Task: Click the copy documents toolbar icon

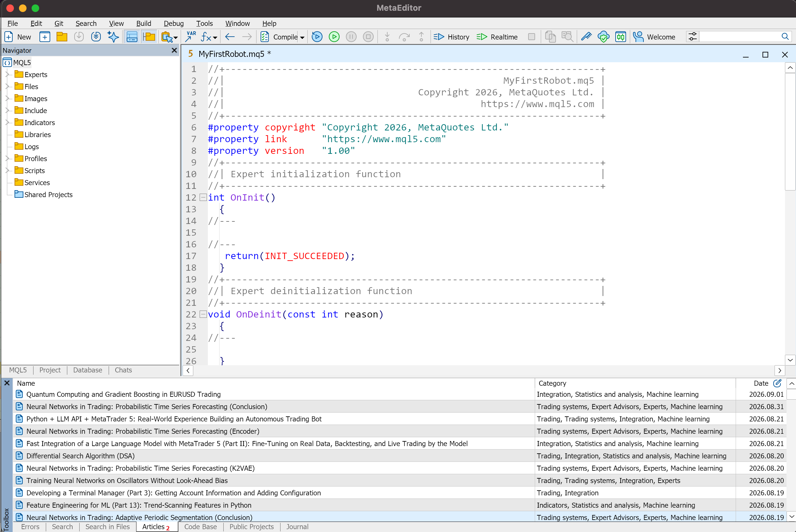Action: (550, 37)
